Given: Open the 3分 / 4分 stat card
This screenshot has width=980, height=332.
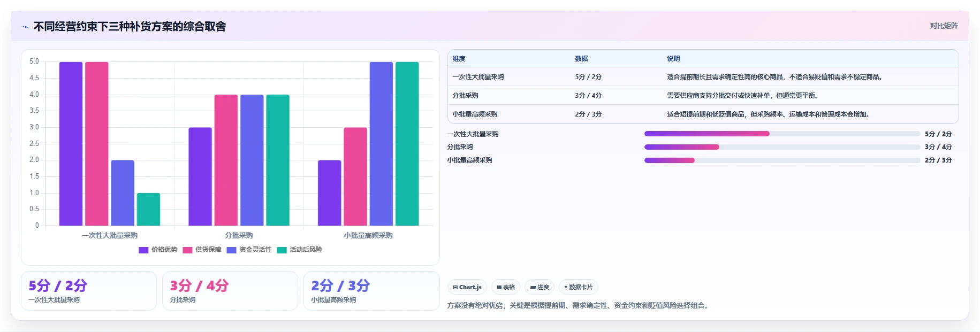Looking at the screenshot, I should [230, 291].
